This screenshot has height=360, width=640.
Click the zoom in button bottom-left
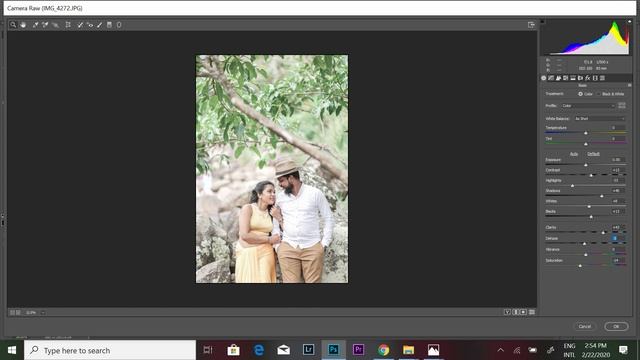coord(18,313)
